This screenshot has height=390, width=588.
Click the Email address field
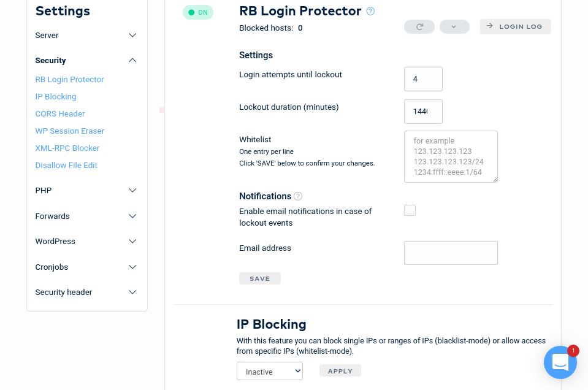coord(451,253)
